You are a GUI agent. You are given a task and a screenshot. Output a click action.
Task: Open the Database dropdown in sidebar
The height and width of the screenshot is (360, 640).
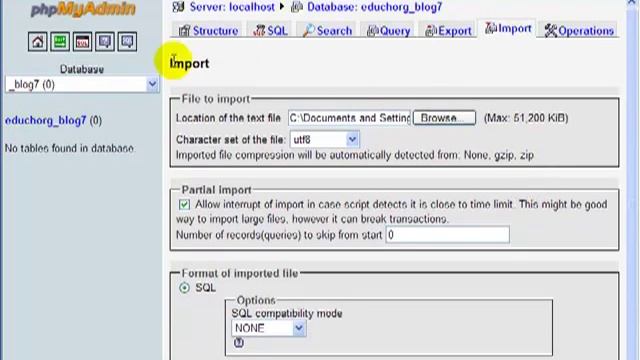tap(82, 84)
